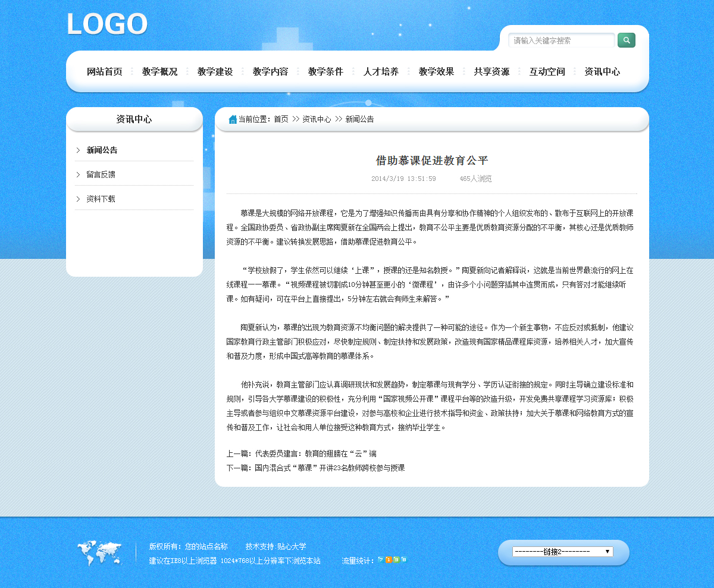Viewport: 714px width, 588px height.
Task: Click the 教学效果 navigation item
Action: [436, 72]
